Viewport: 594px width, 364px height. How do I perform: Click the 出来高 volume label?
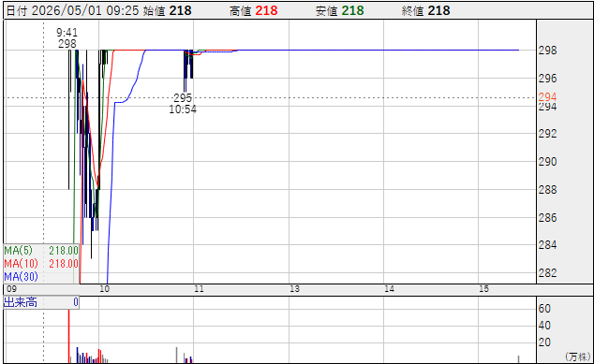(x=21, y=302)
